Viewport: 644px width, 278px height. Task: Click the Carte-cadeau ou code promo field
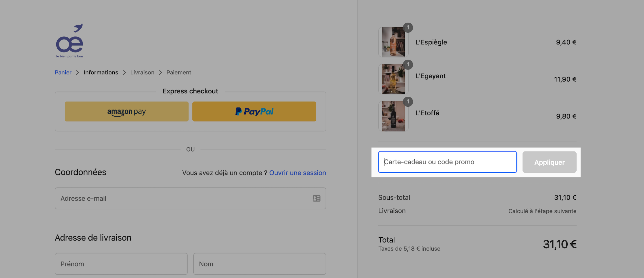point(447,162)
